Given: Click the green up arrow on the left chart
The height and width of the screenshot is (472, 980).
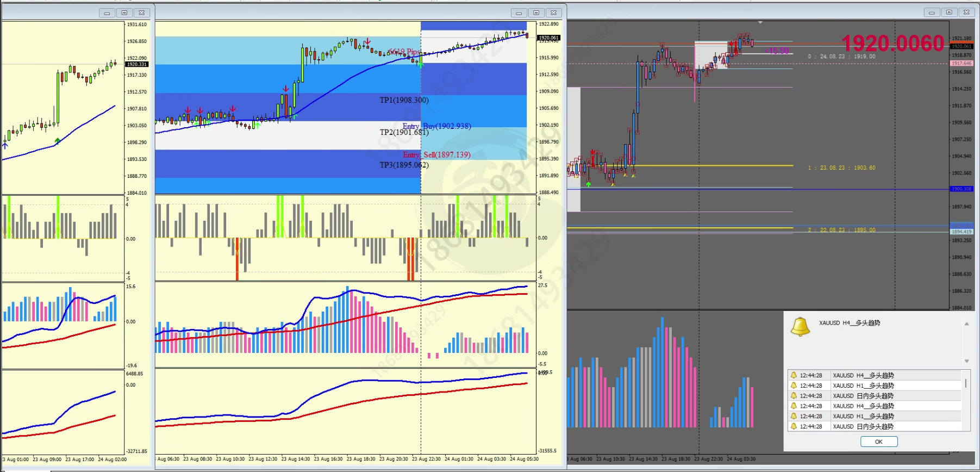Looking at the screenshot, I should (x=57, y=140).
